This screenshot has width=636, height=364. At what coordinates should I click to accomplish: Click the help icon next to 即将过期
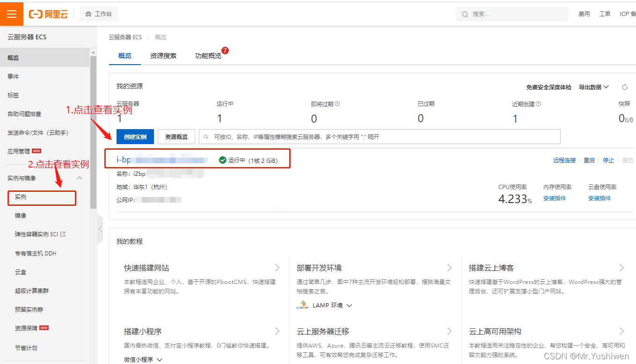[337, 104]
